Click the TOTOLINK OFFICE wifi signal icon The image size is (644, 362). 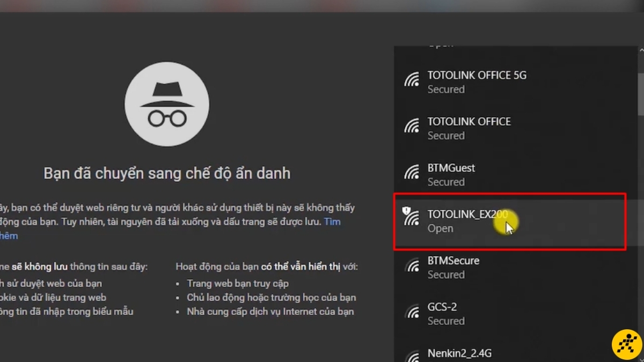pos(412,126)
